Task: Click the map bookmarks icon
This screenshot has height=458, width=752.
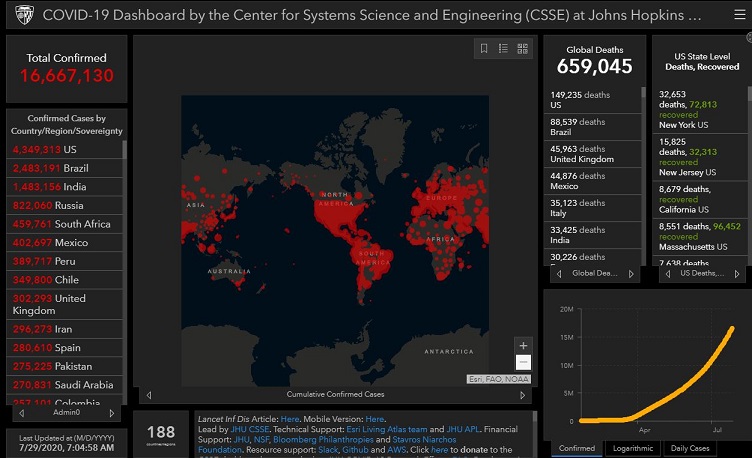Action: [x=484, y=48]
